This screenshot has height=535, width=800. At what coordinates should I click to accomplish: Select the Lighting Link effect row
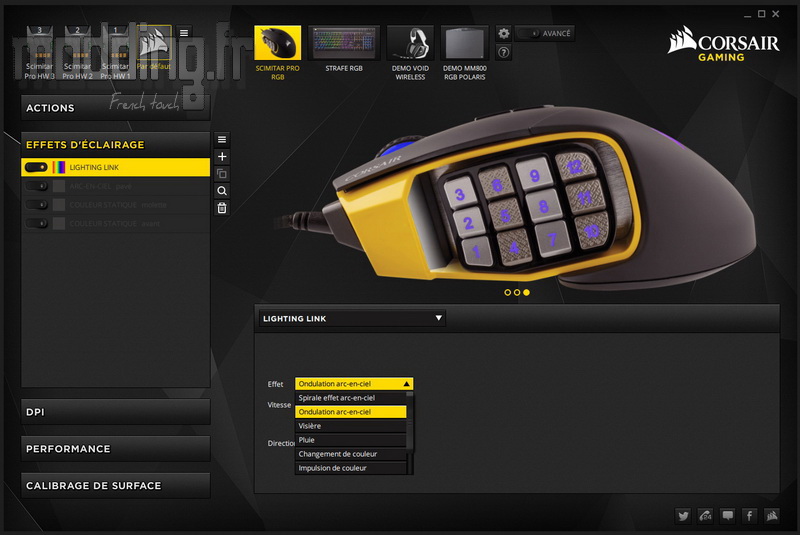[x=115, y=167]
